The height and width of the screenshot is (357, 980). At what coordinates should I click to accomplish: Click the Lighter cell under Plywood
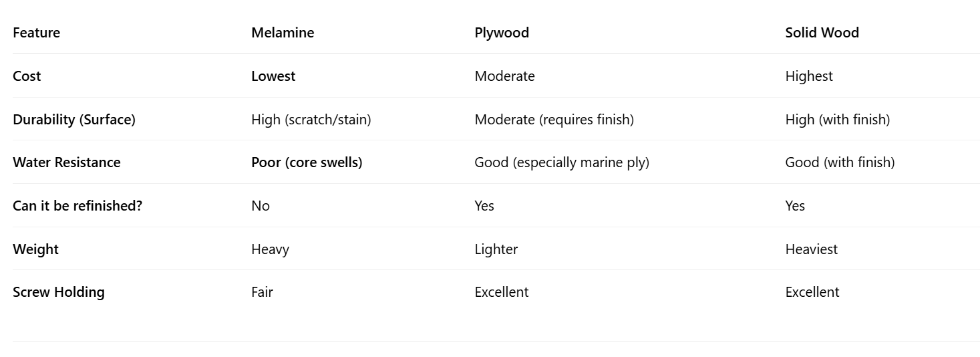coord(496,249)
